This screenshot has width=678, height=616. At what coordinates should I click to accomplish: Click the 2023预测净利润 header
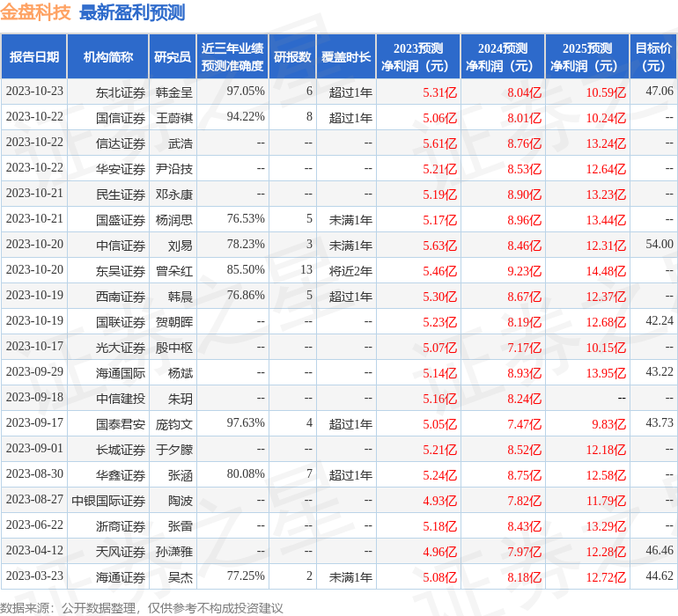pos(418,56)
